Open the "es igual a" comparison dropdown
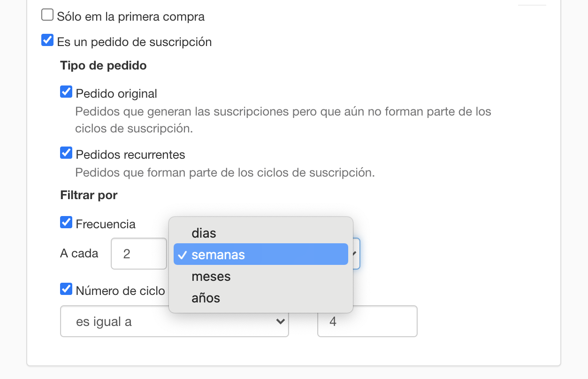The width and height of the screenshot is (588, 379). pos(174,321)
